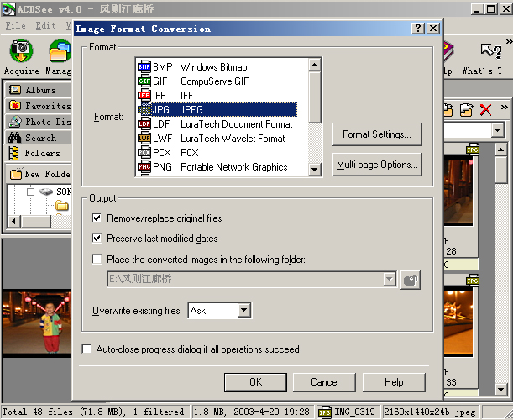
Task: Open the path dropdown in ACDSee browser
Action: coord(497,130)
